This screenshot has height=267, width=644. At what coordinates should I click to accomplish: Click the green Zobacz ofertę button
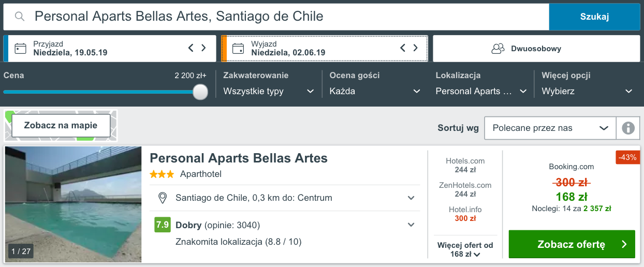pos(572,244)
